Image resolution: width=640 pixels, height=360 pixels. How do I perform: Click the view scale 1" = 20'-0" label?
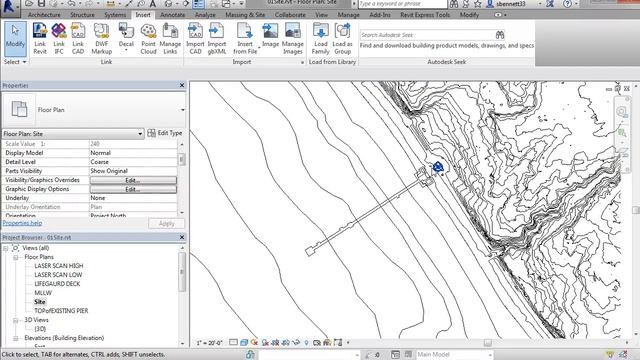coord(209,343)
